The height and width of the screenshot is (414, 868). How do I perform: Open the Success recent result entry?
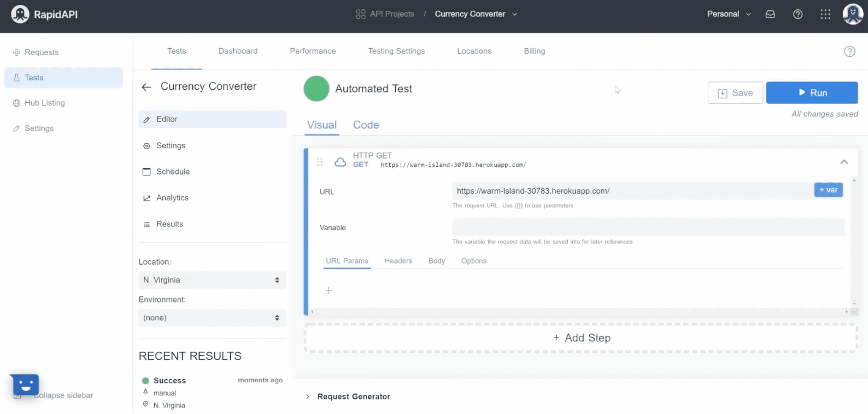212,393
